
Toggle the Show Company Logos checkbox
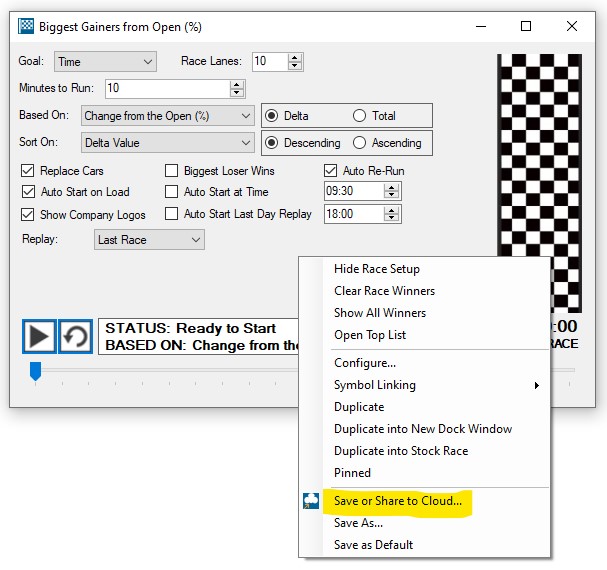coord(28,214)
